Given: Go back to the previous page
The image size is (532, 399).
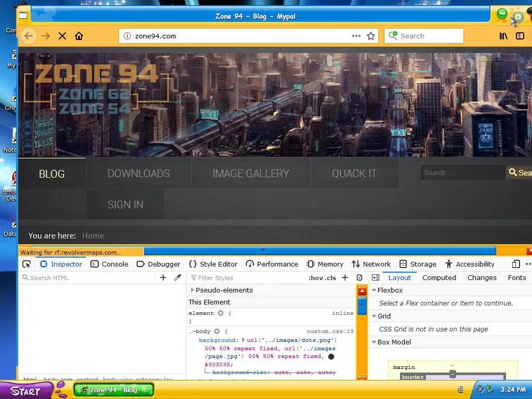Looking at the screenshot, I should pos(29,36).
